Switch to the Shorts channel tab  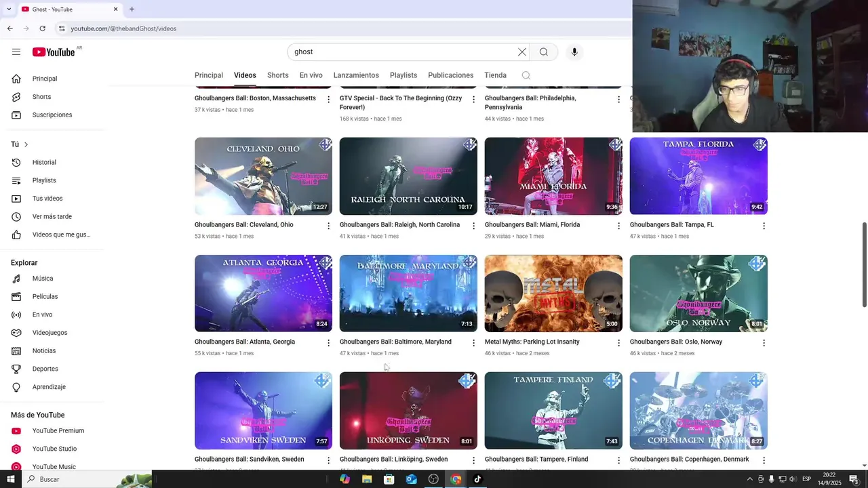pyautogui.click(x=278, y=75)
